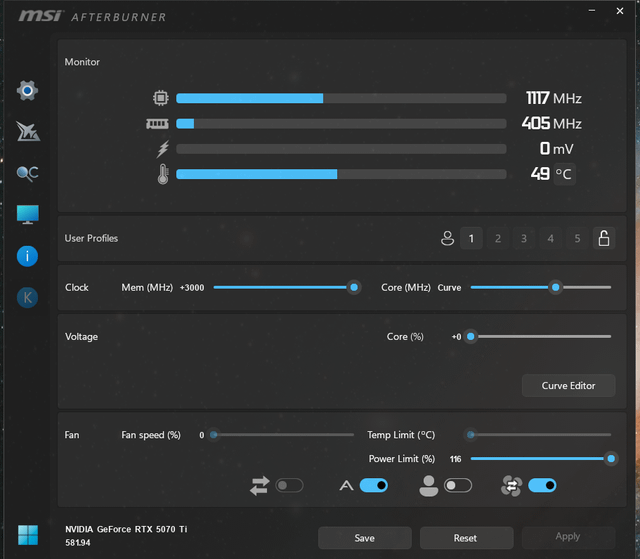Disable the auto fan toggle

373,485
